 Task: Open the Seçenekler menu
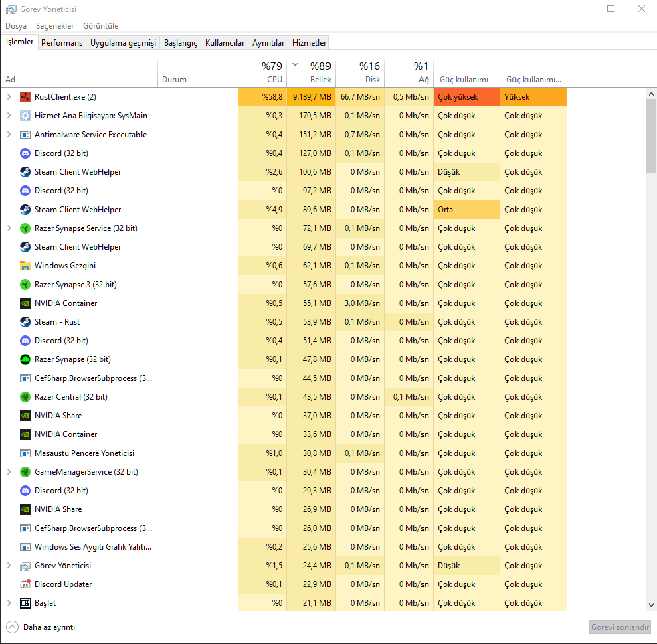click(x=55, y=26)
